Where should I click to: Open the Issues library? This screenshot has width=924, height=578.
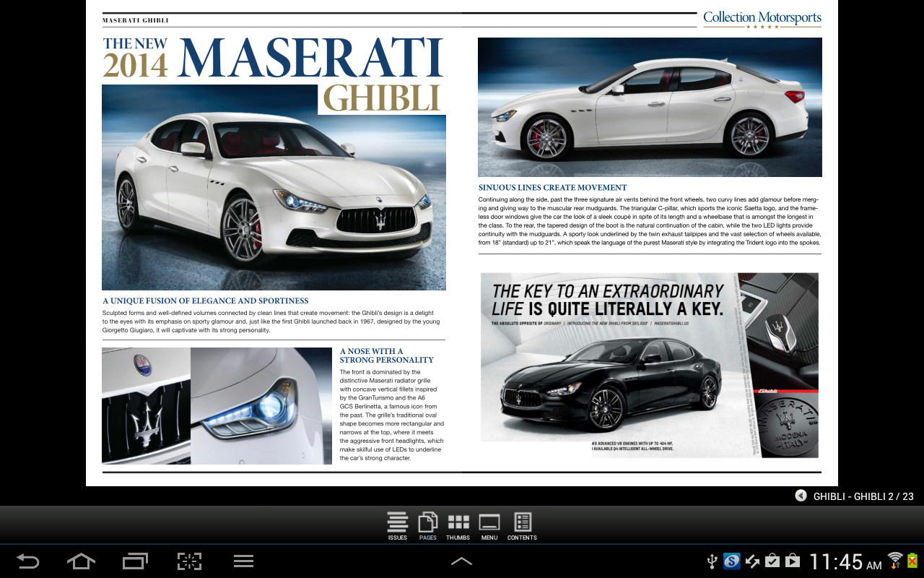click(x=398, y=526)
